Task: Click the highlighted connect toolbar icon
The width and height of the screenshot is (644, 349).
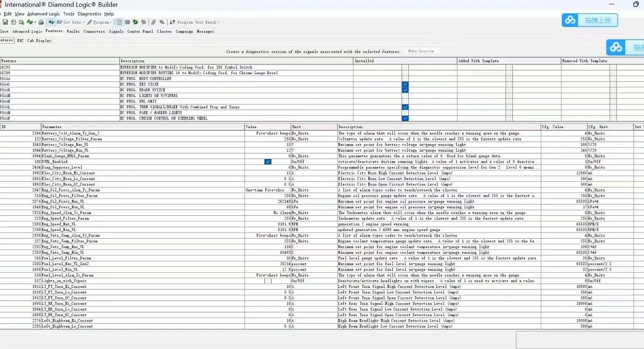Action: click(51, 22)
